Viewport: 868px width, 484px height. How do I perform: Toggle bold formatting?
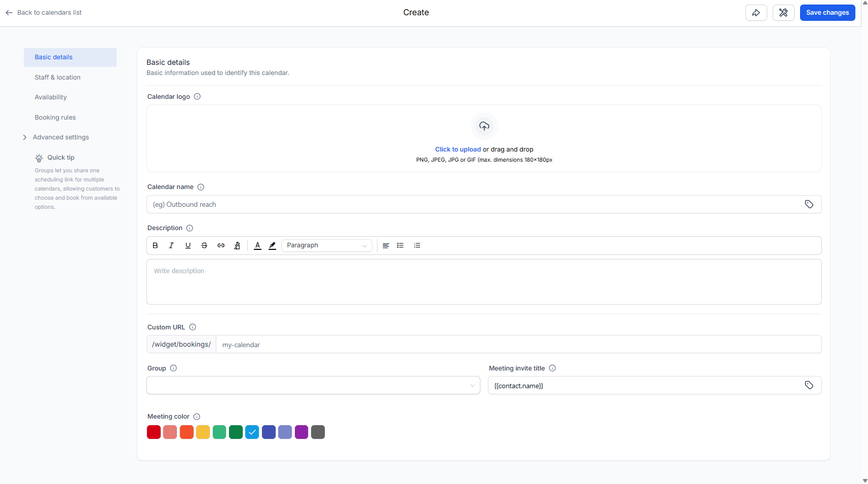click(156, 245)
